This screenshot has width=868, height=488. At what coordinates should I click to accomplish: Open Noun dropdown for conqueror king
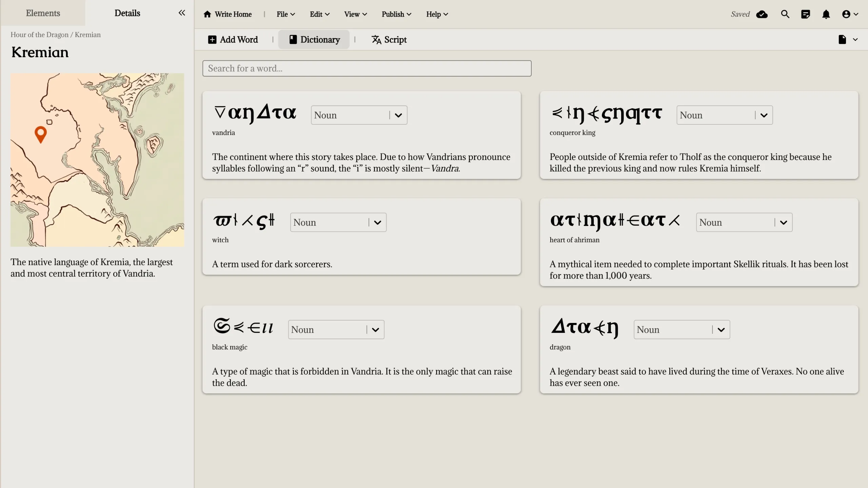click(x=764, y=115)
